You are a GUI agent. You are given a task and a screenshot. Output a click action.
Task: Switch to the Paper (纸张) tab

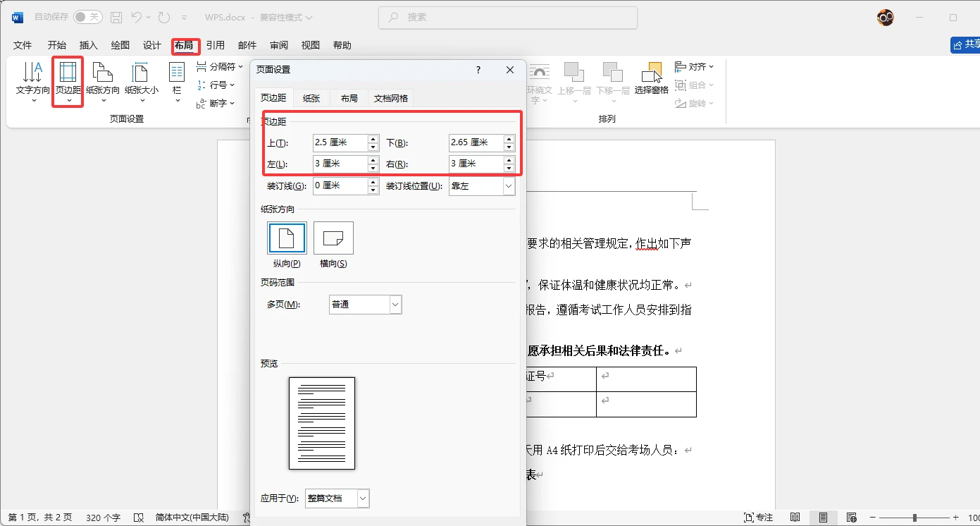(x=311, y=99)
